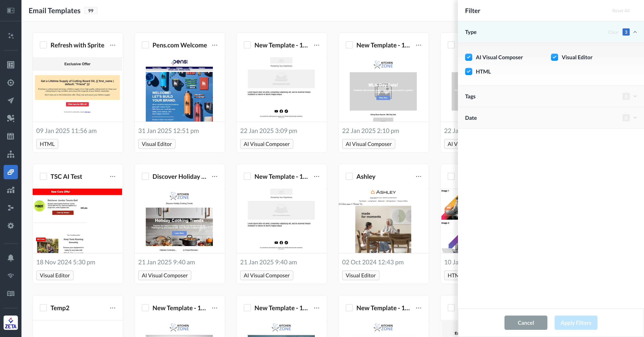Open the flow connector icon in sidebar
This screenshot has width=644, height=337.
[x=11, y=208]
